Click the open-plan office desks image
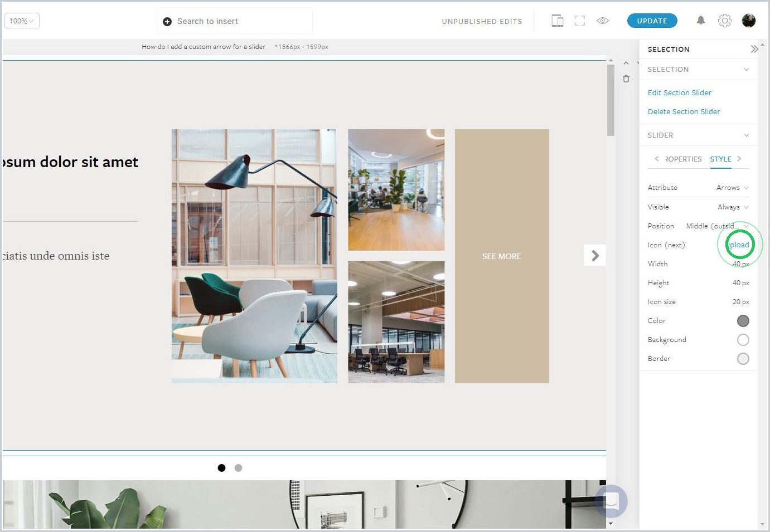 pyautogui.click(x=396, y=322)
